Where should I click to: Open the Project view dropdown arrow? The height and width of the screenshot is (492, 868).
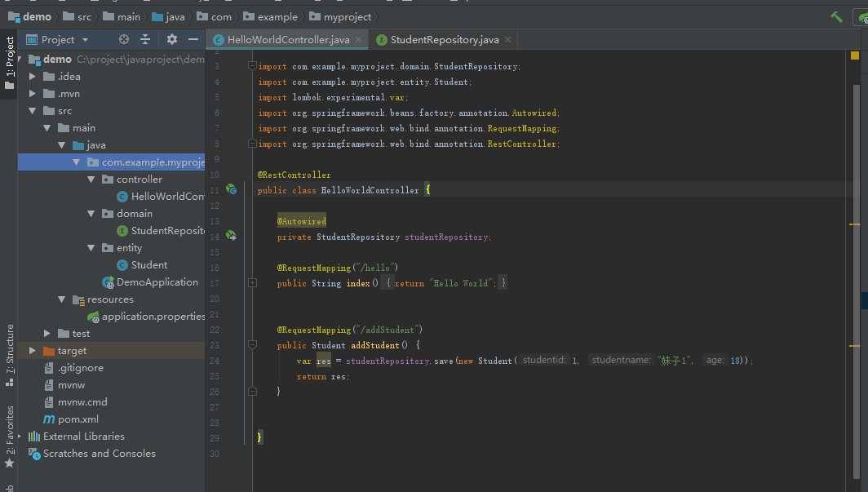coord(85,40)
